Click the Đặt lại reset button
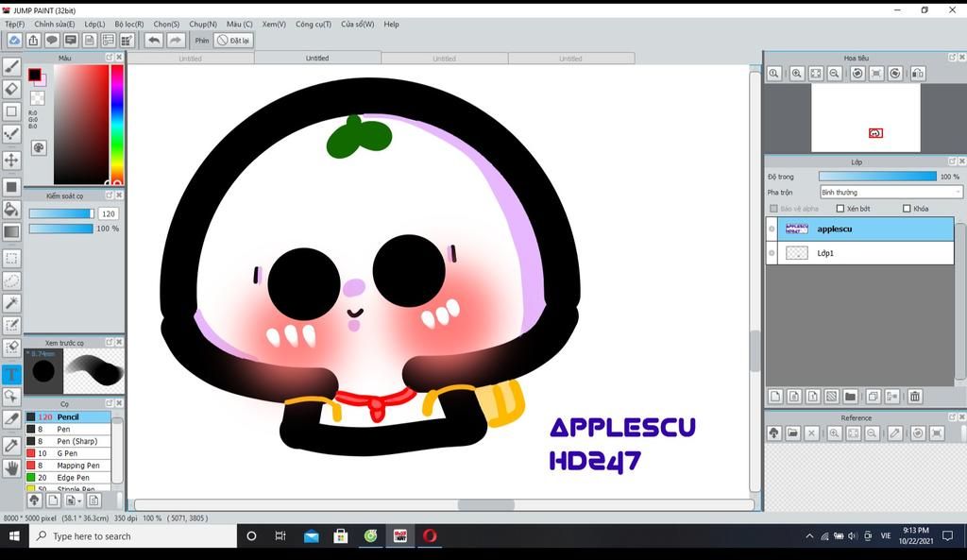Viewport: 967px width, 560px height. pos(233,41)
